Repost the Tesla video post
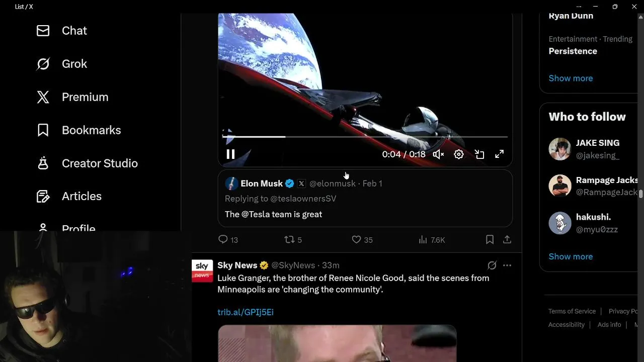The image size is (644, 362). (293, 240)
